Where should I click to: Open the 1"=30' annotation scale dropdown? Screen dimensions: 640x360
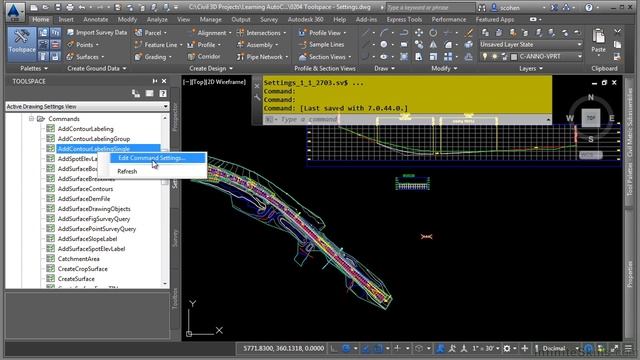coord(486,349)
